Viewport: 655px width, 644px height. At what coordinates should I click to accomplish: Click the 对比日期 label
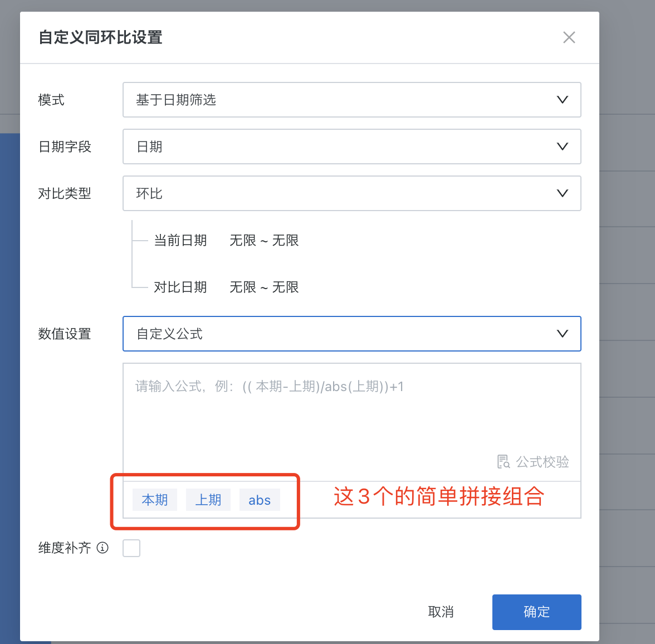pyautogui.click(x=180, y=287)
